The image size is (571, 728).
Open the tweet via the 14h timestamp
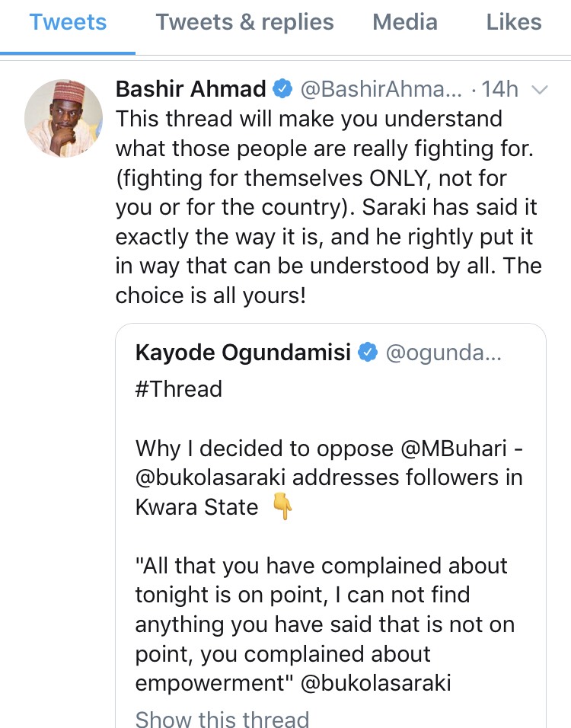pos(499,90)
